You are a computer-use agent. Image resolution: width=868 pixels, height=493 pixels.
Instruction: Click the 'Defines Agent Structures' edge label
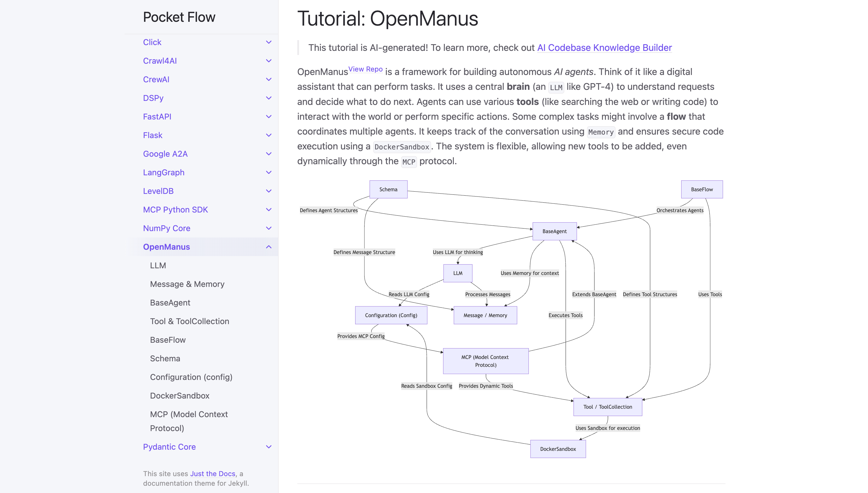(x=329, y=211)
